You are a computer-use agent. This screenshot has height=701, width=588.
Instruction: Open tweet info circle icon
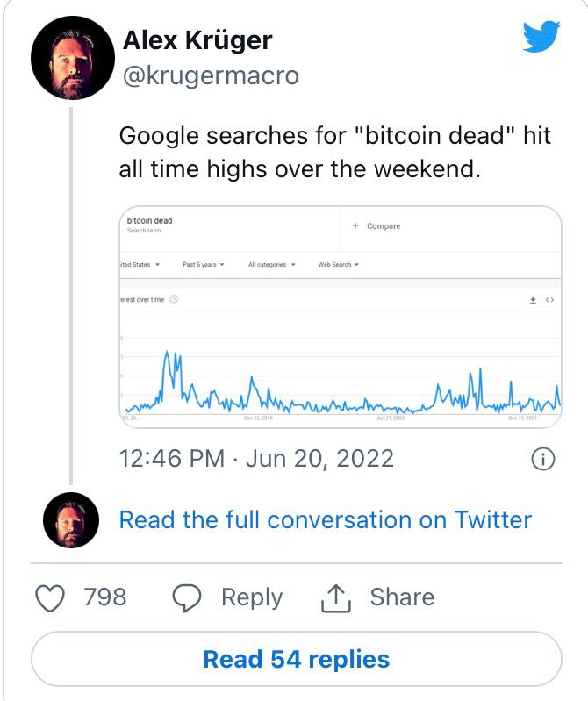(x=543, y=458)
